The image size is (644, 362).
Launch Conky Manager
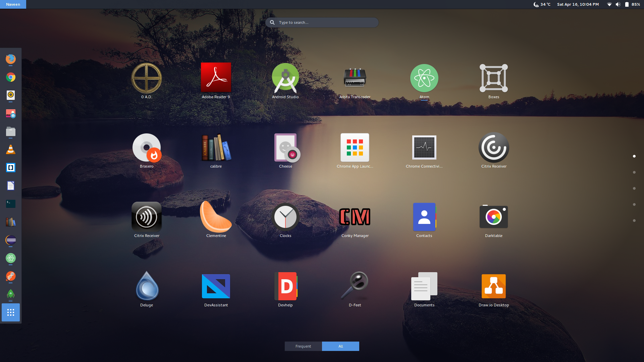pyautogui.click(x=355, y=217)
